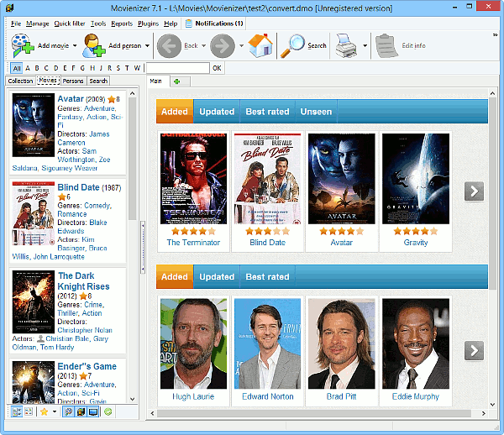Switch to the Persons tab
The height and width of the screenshot is (435, 504).
(73, 81)
